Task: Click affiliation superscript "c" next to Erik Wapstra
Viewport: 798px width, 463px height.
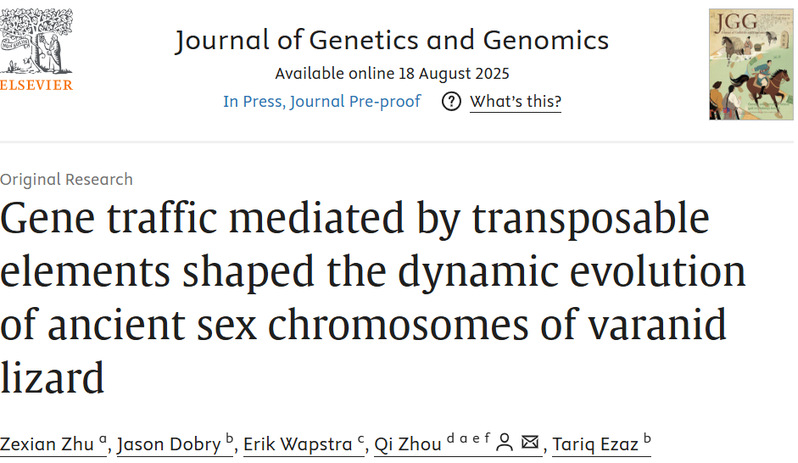Action: coord(359,438)
